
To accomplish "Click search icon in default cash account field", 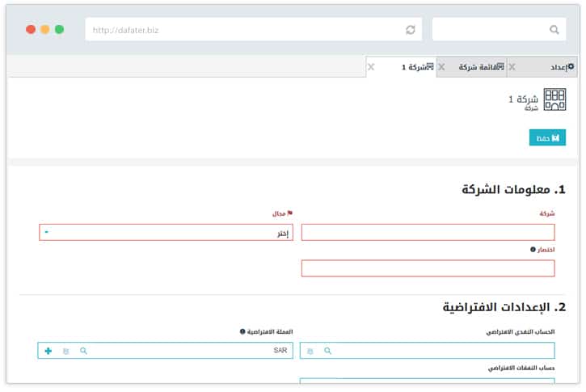I will 327,351.
